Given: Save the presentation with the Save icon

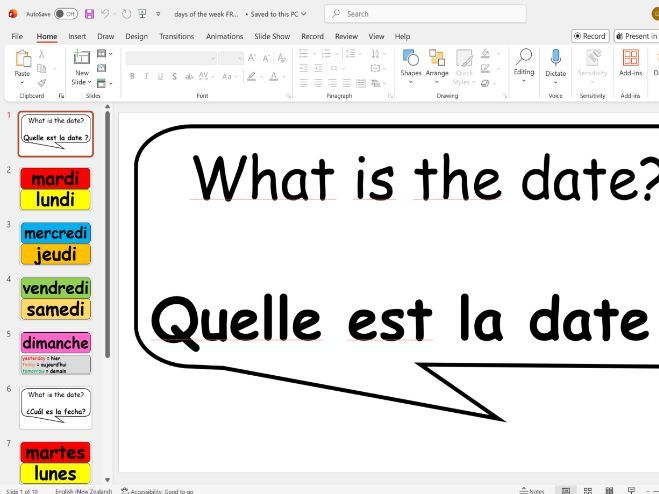Looking at the screenshot, I should coord(89,14).
